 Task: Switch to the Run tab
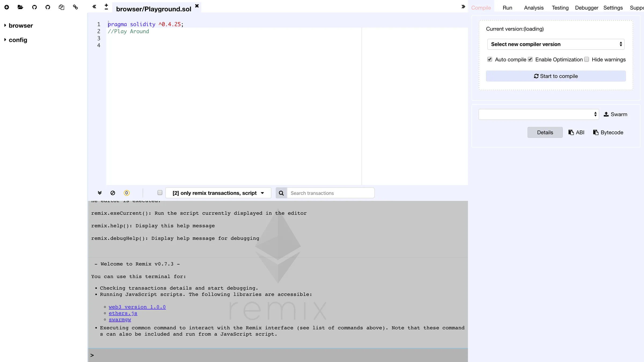pyautogui.click(x=507, y=8)
